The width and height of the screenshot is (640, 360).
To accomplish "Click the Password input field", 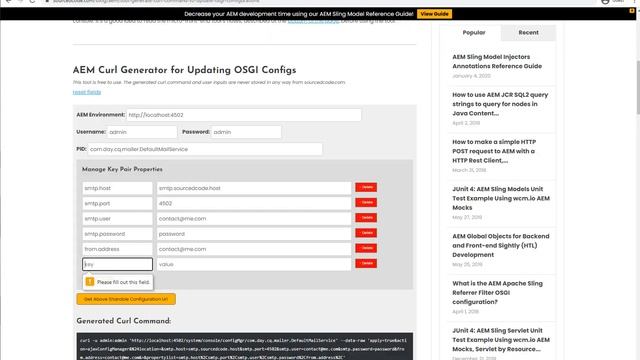I will tap(246, 132).
